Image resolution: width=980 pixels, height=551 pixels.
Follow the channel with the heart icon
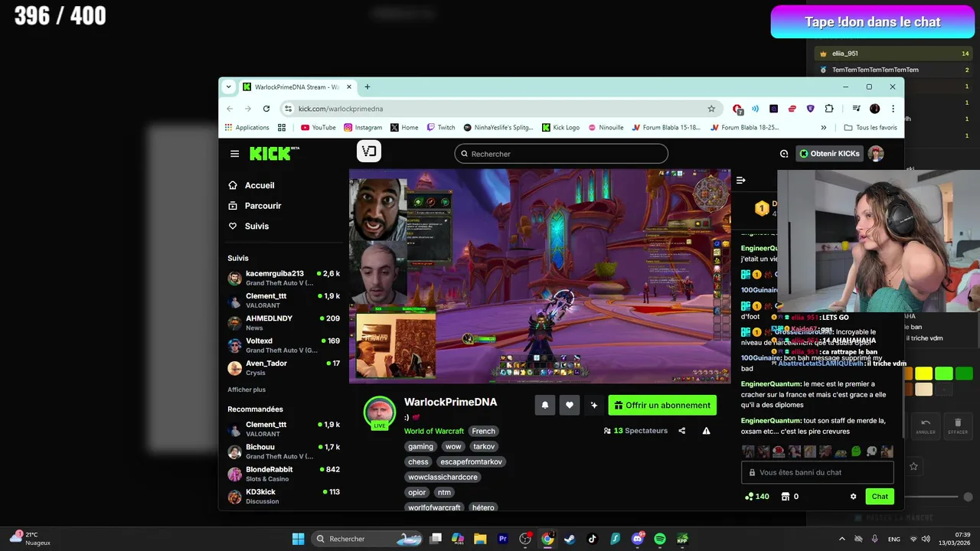tap(570, 406)
